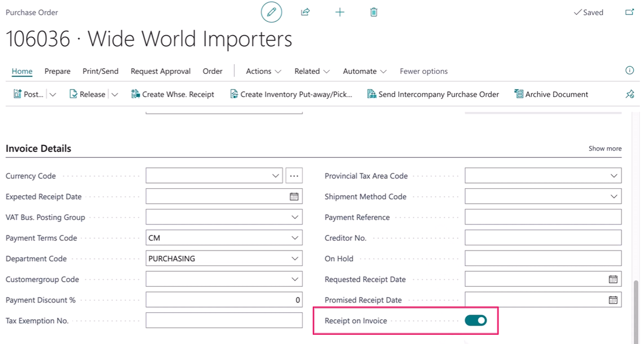Open the Currency Code dropdown
This screenshot has height=344, width=644.
click(275, 175)
